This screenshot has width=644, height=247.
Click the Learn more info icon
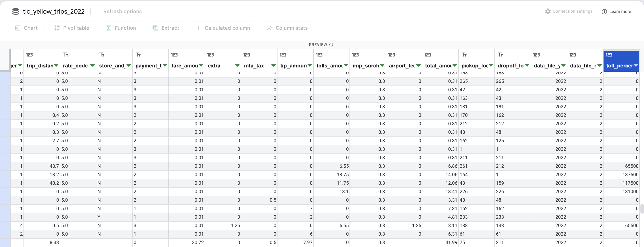604,12
